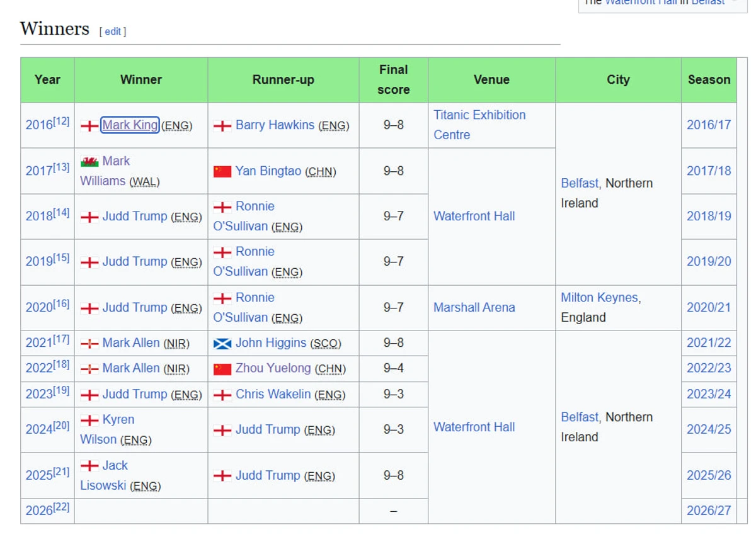Click the England flag beside Chris Wakelin
The image size is (756, 542).
222,395
